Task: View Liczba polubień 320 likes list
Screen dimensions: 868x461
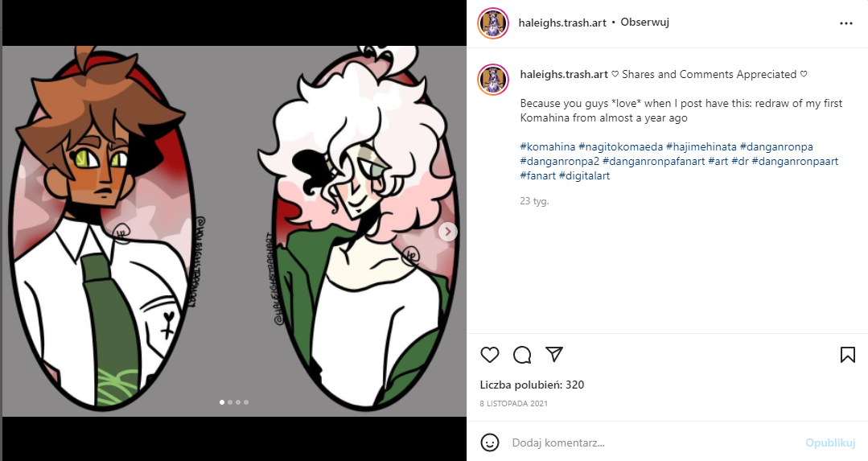Action: click(532, 385)
